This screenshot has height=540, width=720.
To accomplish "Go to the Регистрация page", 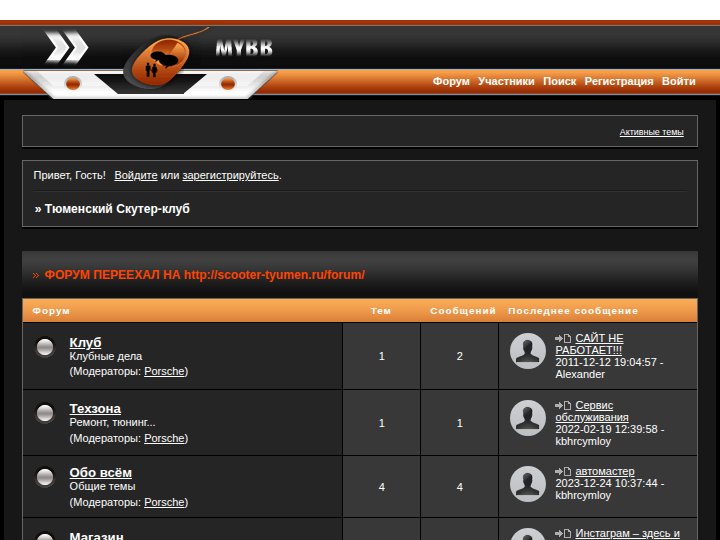I will 619,81.
